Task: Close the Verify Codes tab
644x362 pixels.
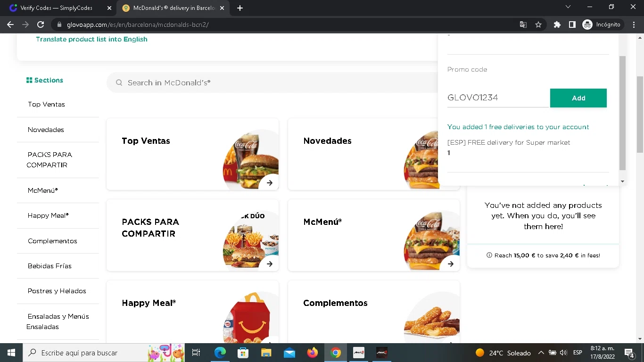Action: (x=109, y=8)
